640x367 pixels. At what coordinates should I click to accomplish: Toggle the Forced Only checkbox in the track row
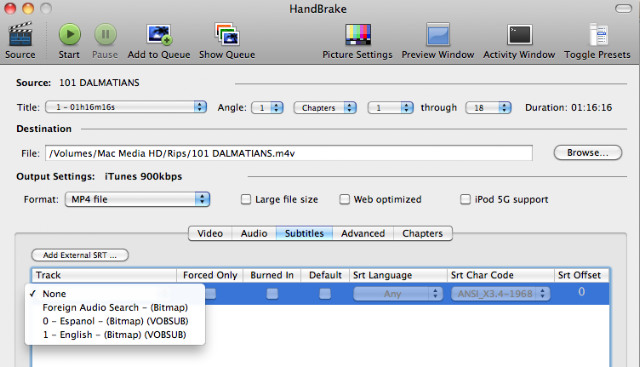tap(211, 294)
